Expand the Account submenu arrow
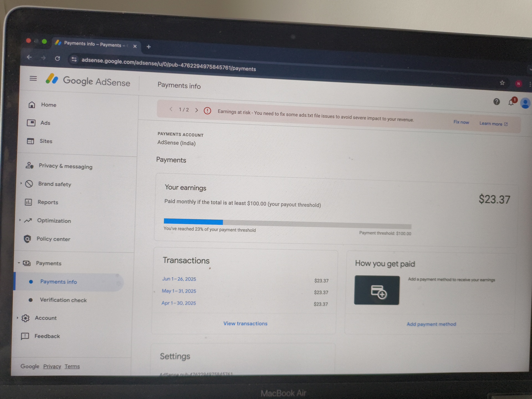The height and width of the screenshot is (399, 532). (17, 318)
